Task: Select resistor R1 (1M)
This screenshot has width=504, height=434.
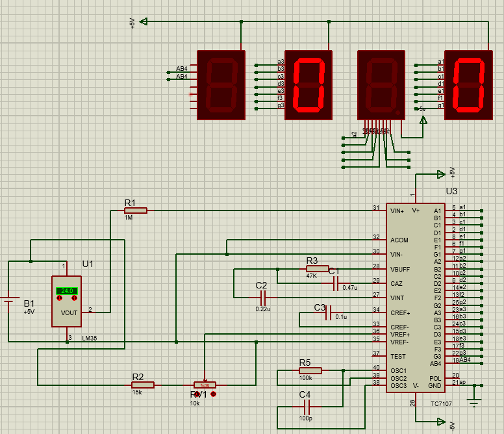Action: coord(136,211)
